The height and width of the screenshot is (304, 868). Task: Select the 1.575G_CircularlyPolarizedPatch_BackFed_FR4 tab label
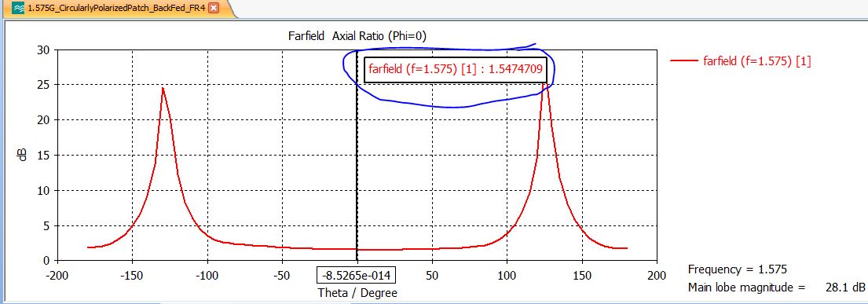pos(117,9)
